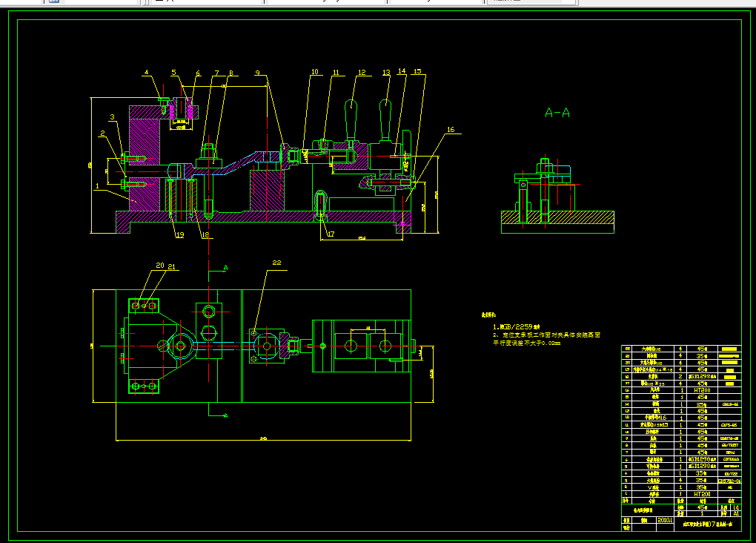Screen dimensions: 756x543
Task: Select part callout number 13
Action: point(386,73)
